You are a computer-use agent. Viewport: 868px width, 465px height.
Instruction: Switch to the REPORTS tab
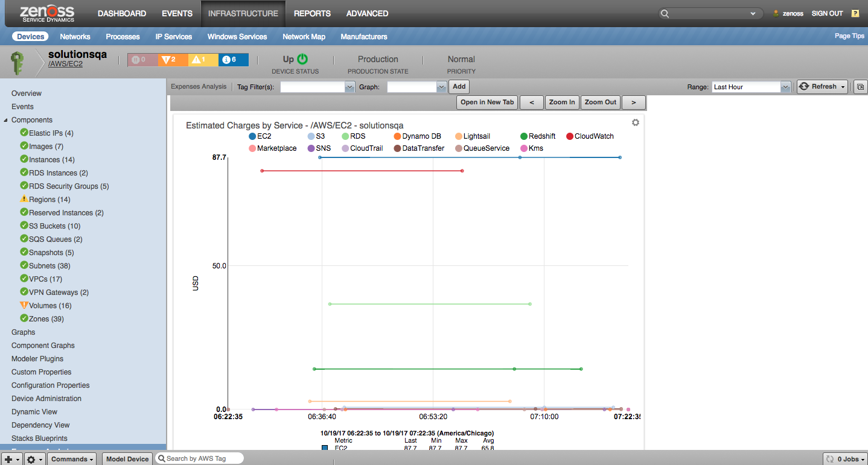(x=312, y=13)
